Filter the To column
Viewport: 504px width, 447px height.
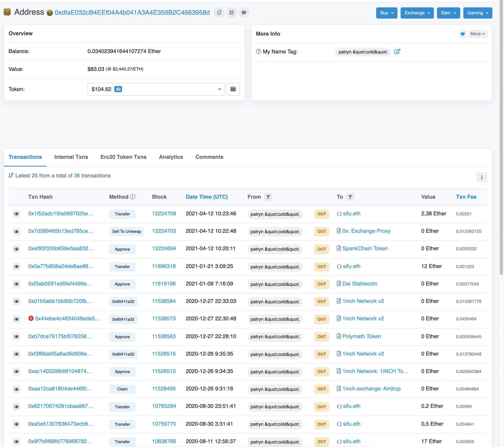tap(350, 197)
